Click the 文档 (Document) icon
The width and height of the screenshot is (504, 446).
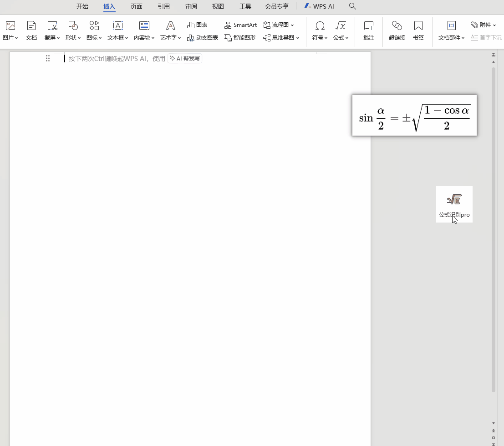31,26
